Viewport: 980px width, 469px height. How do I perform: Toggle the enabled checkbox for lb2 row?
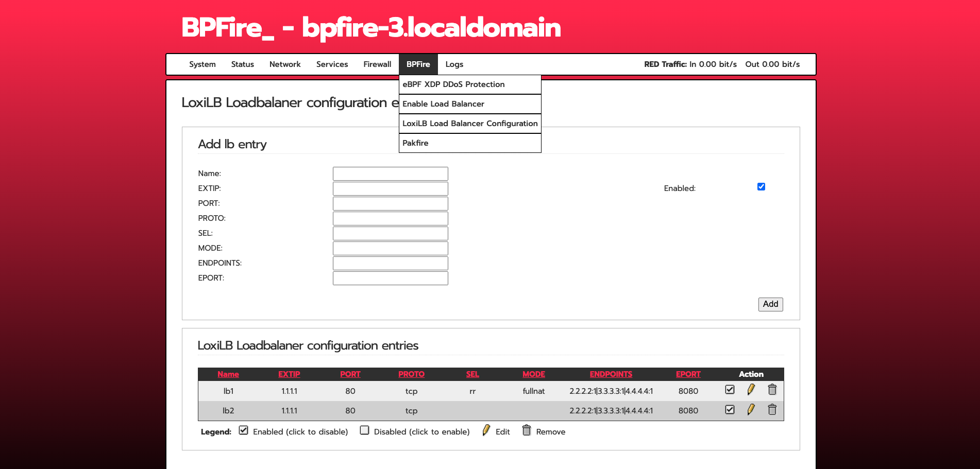(x=730, y=410)
